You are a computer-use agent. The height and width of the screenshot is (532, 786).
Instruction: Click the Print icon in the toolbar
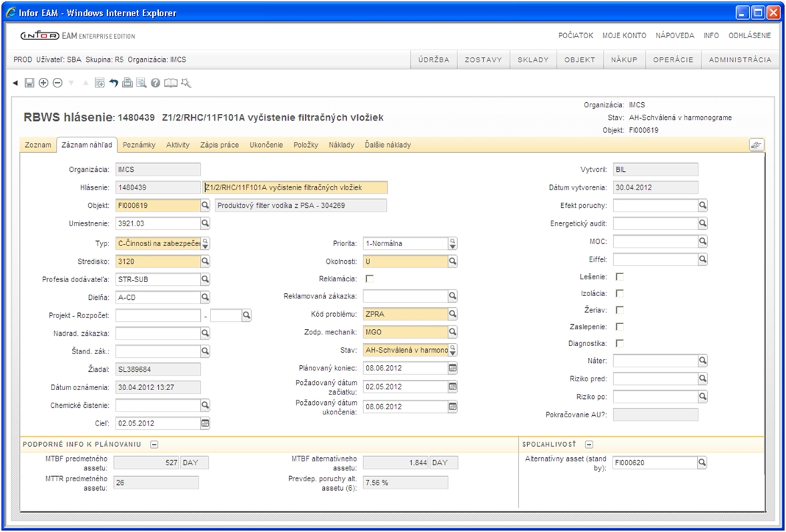point(127,83)
